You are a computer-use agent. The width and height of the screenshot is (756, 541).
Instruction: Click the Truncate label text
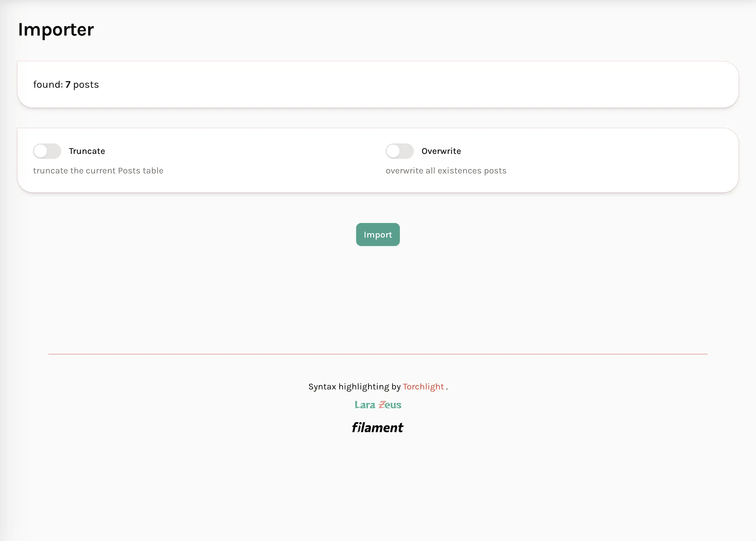tap(87, 151)
